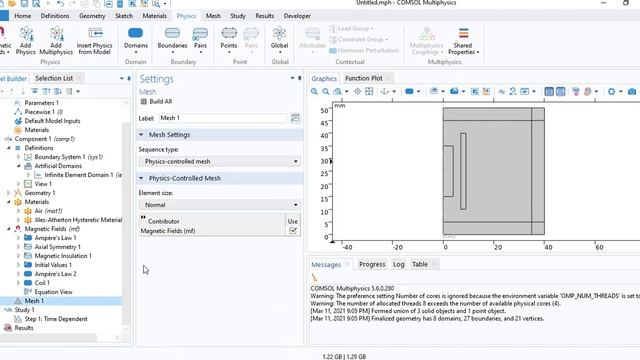
Task: Expand the Ampère's Law 1 node
Action: click(18, 238)
